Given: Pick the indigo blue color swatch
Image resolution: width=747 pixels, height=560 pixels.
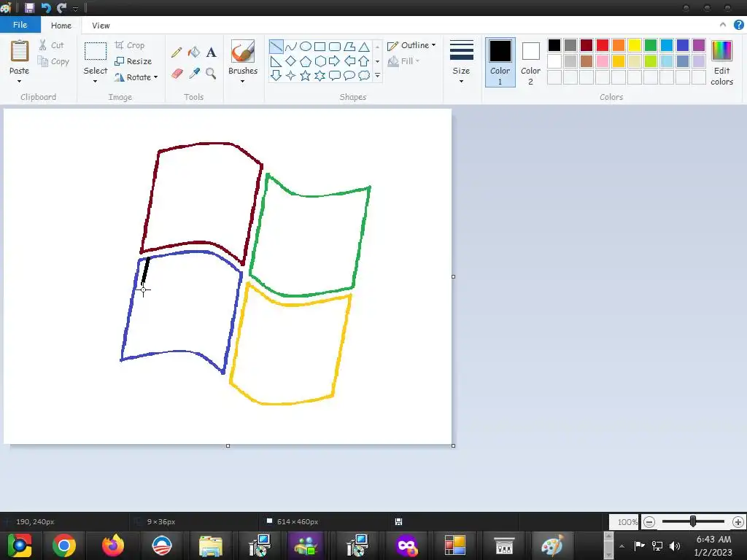Looking at the screenshot, I should pos(683,45).
